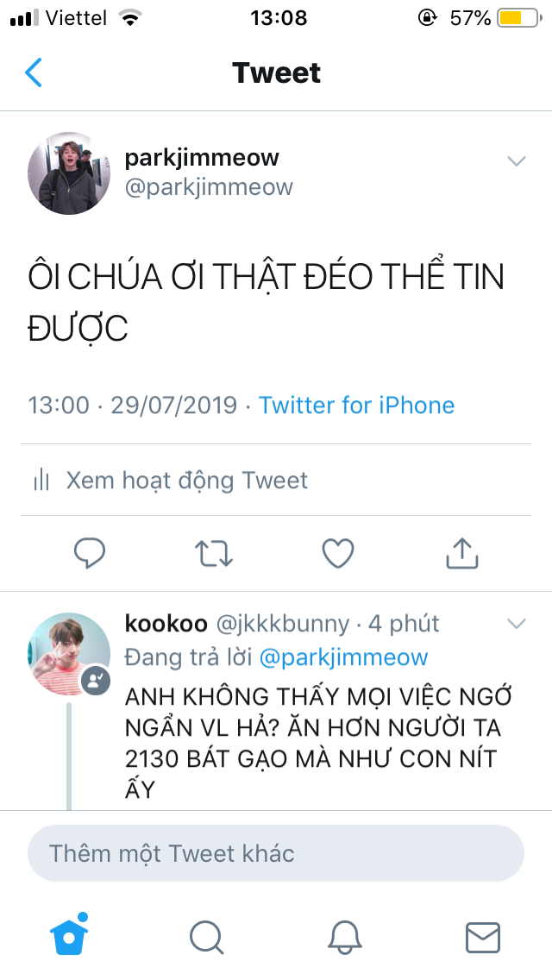Tap the retweet icon
This screenshot has width=552, height=980.
(x=214, y=553)
